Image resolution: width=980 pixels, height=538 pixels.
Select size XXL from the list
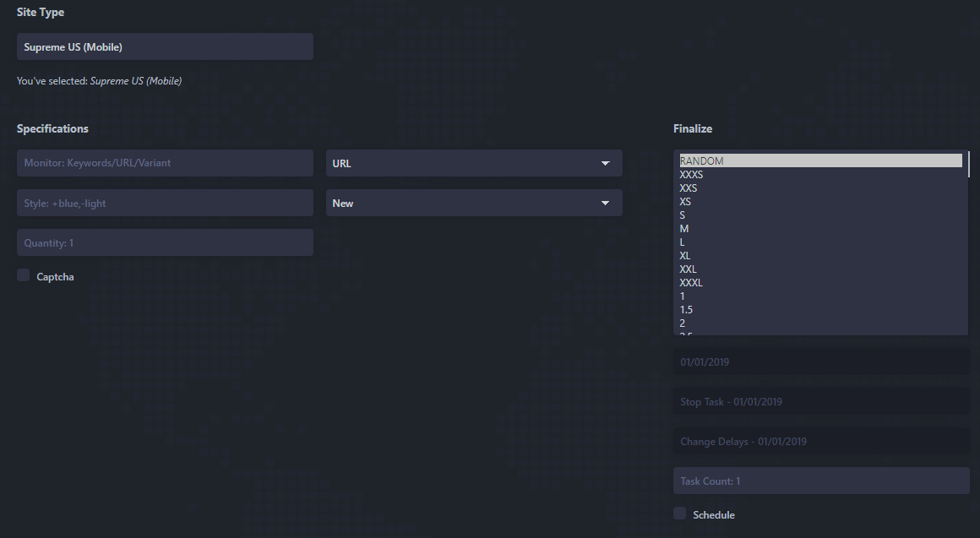(x=820, y=269)
